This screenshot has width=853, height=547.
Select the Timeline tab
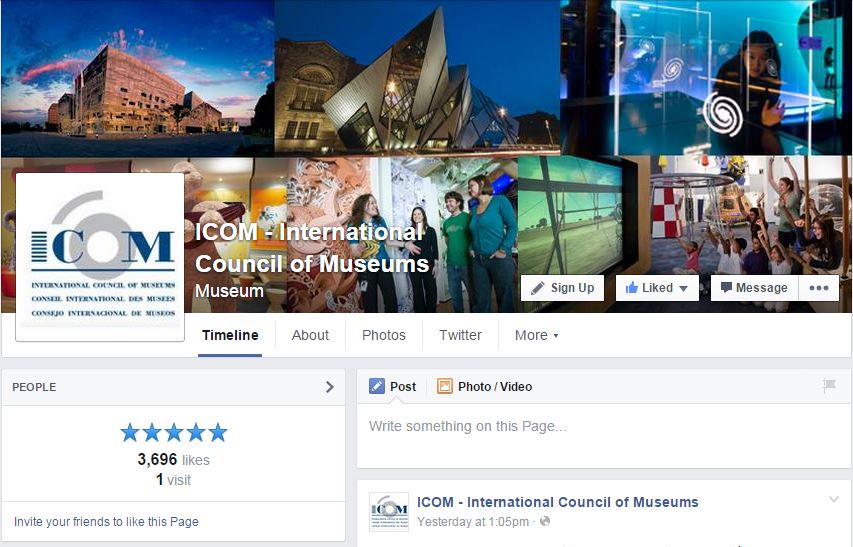tap(230, 335)
